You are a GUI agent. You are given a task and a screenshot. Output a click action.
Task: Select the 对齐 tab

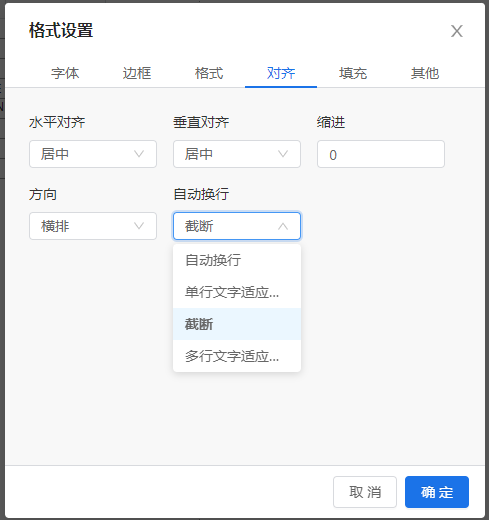[281, 73]
